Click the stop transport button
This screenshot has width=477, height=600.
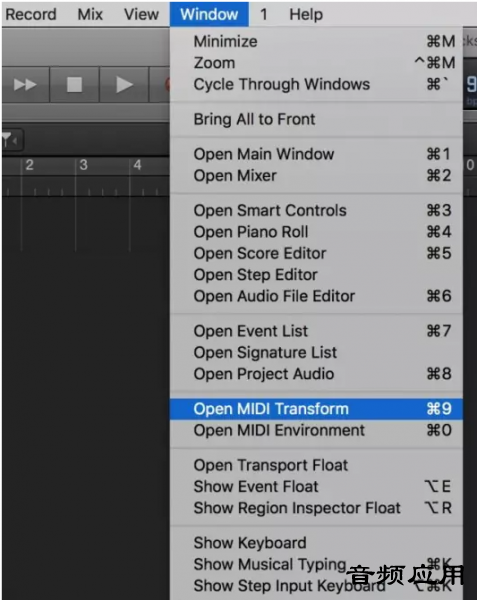75,85
